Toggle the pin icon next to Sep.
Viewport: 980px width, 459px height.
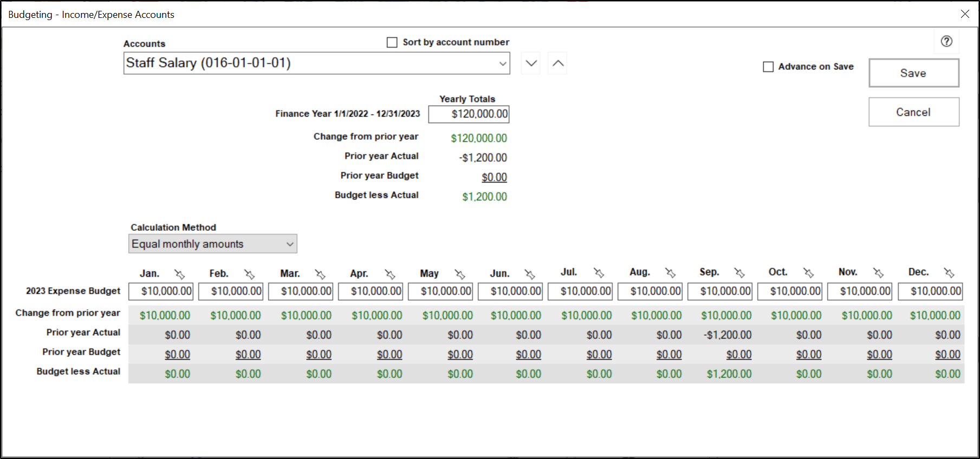(739, 273)
